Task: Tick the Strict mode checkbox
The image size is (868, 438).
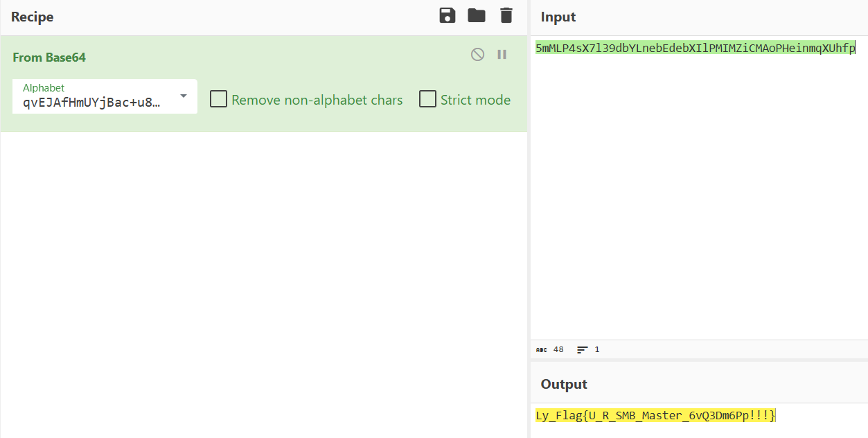Action: (x=427, y=99)
